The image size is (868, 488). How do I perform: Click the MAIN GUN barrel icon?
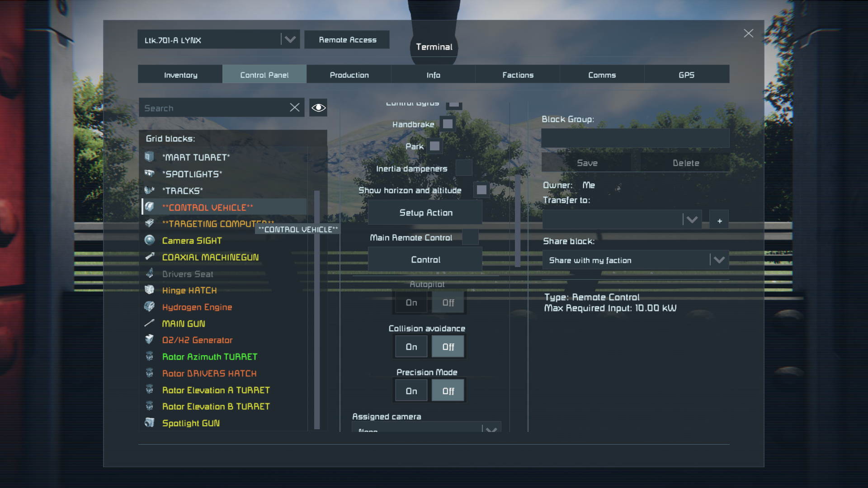click(x=150, y=324)
